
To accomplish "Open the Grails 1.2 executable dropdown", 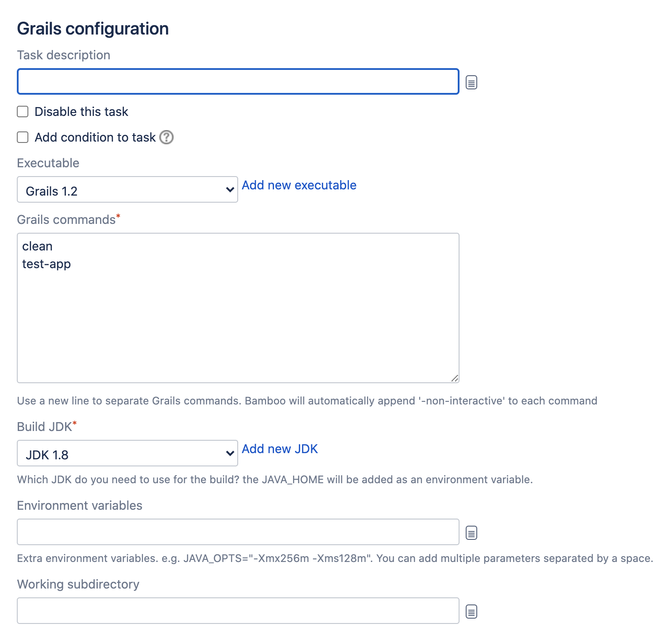I will coord(127,190).
